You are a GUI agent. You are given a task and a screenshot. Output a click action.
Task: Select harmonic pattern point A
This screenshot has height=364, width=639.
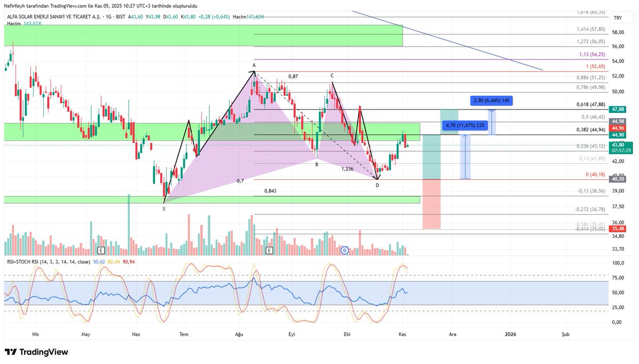[x=254, y=65]
